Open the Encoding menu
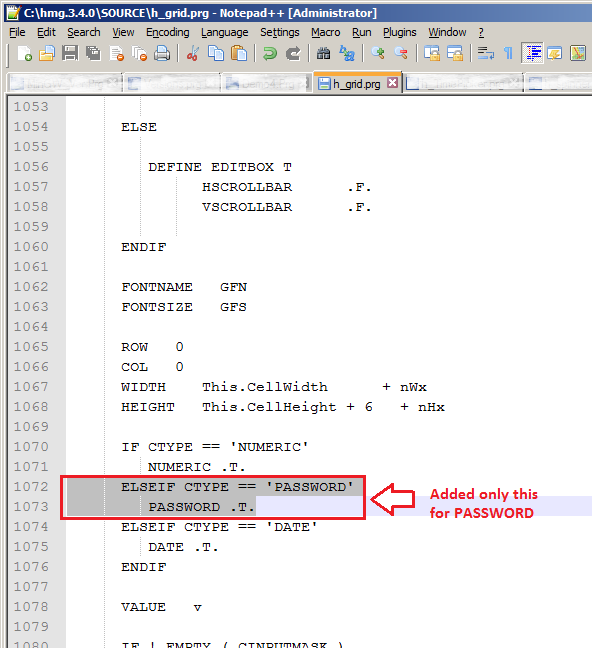The image size is (592, 648). (x=167, y=32)
